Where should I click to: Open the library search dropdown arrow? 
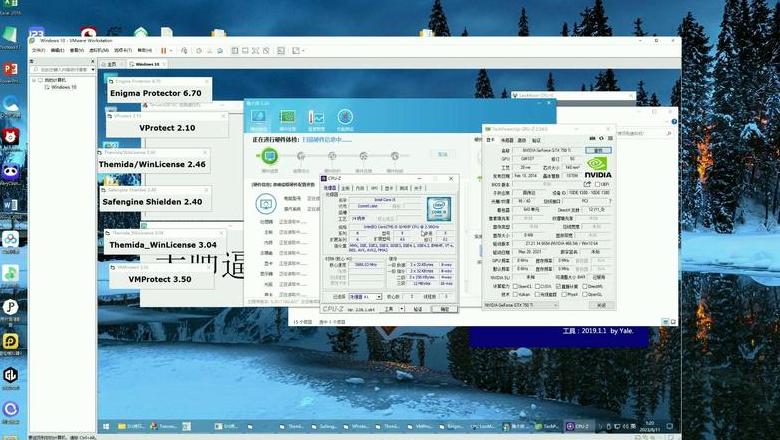point(93,70)
